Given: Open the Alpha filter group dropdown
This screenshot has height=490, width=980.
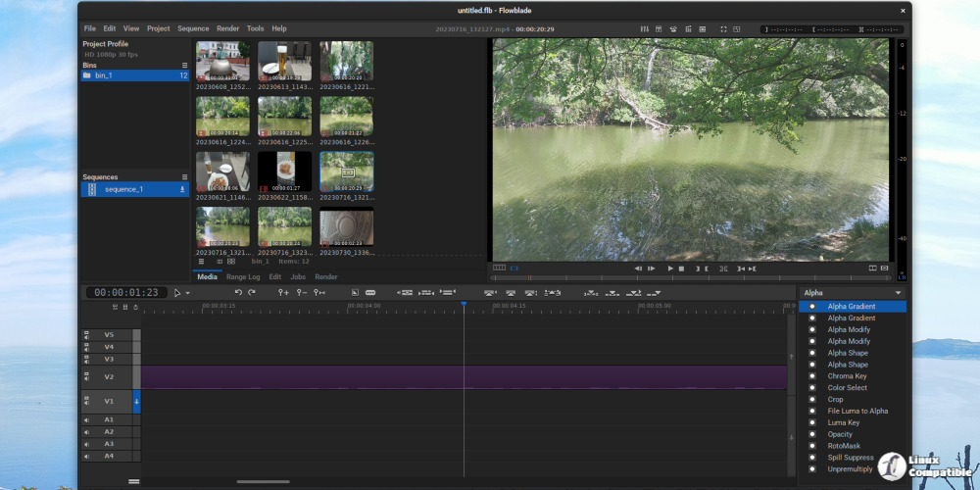Looking at the screenshot, I should (x=852, y=292).
